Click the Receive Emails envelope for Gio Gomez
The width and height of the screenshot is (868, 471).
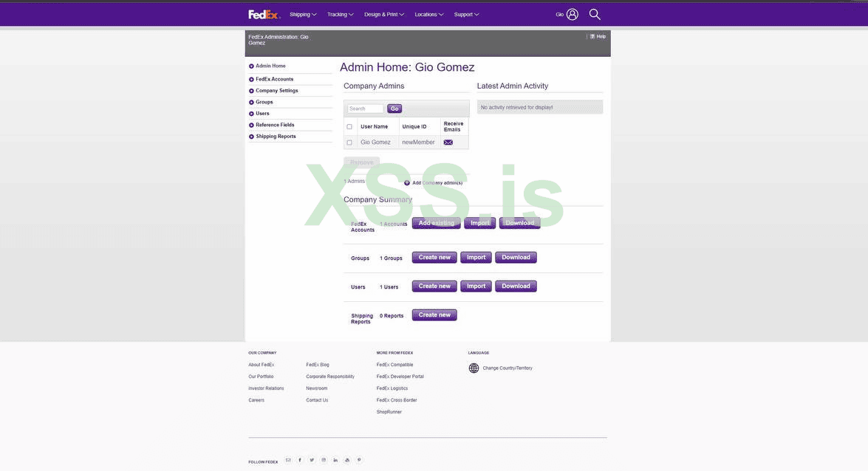(448, 142)
